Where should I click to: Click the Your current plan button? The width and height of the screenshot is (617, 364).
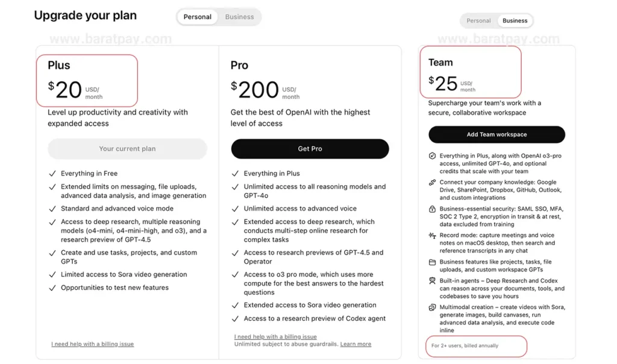[x=127, y=149]
